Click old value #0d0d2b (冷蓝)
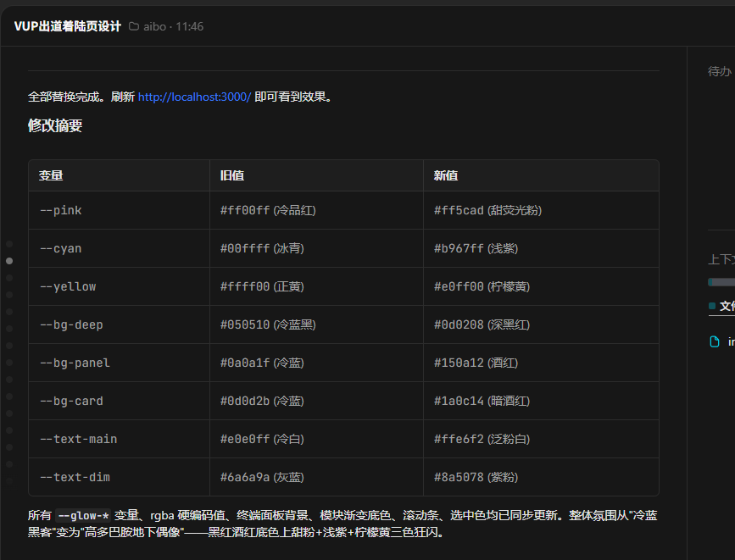Screen dimensions: 735x560 point(263,401)
